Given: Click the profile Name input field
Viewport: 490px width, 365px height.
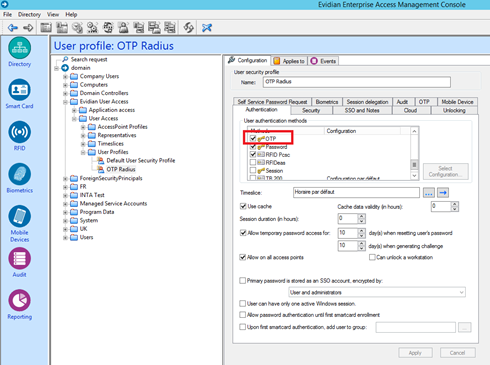Looking at the screenshot, I should 357,82.
